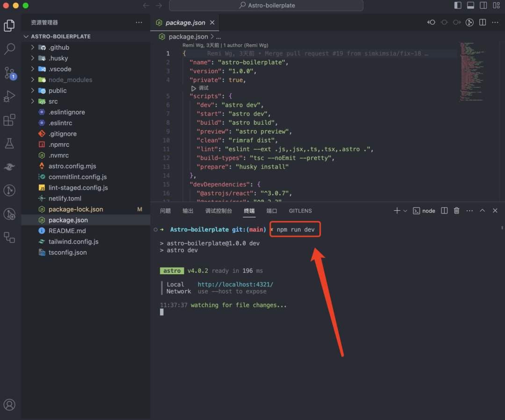Viewport: 505px width, 420px height.
Task: Open the localhost:4321 link in terminal
Action: (235, 285)
